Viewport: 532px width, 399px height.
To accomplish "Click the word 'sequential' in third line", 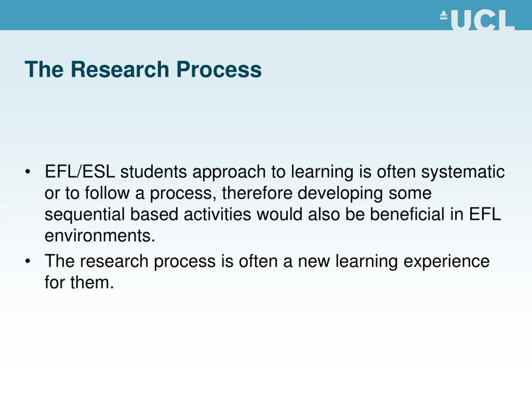I will [x=85, y=215].
